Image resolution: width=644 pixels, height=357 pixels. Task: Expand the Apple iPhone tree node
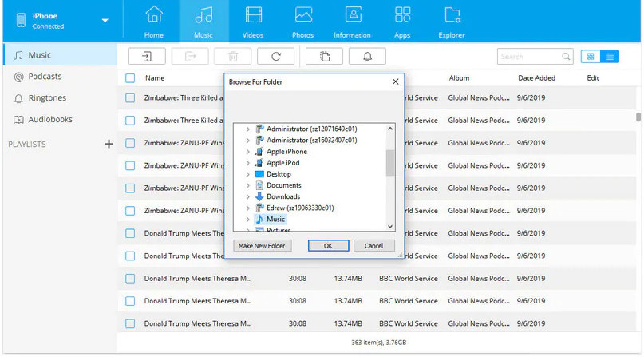click(247, 152)
